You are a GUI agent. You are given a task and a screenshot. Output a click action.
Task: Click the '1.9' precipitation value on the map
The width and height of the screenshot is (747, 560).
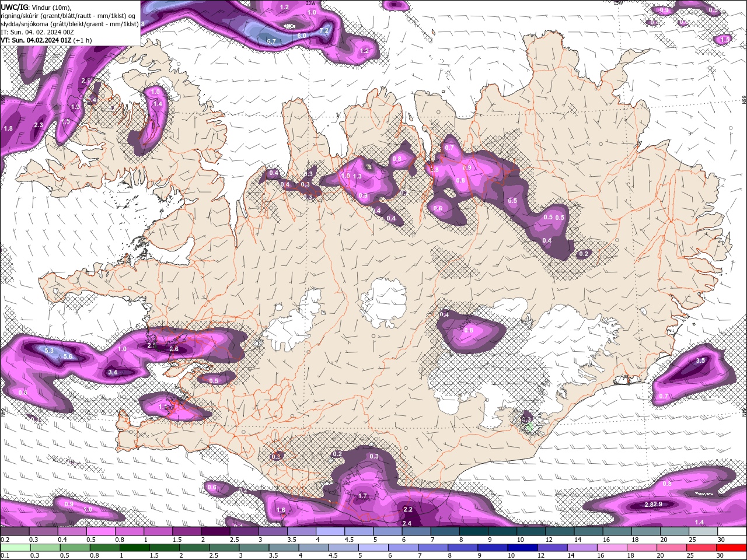75,107
